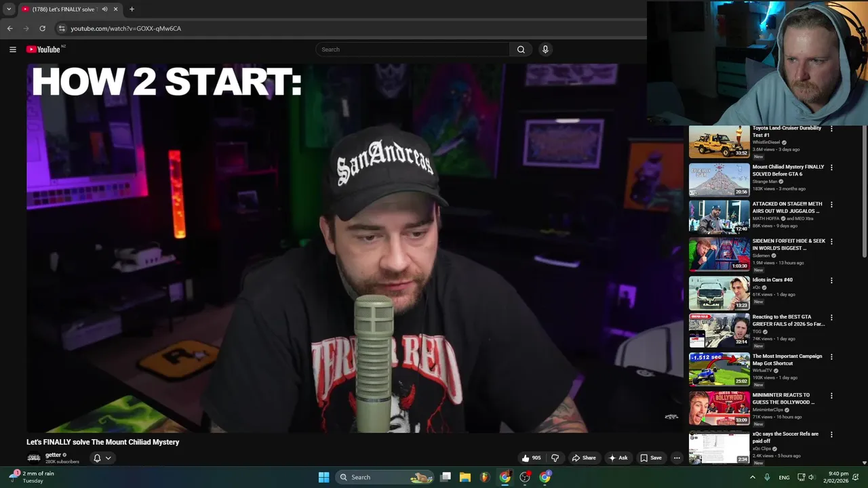Open options menu for Idiots in Cars
The height and width of the screenshot is (488, 868).
[x=831, y=281]
